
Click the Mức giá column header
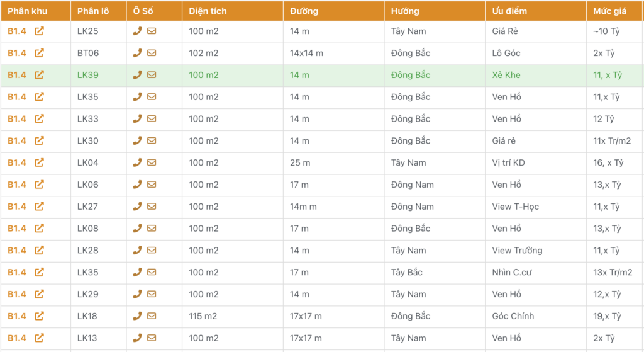coord(608,11)
